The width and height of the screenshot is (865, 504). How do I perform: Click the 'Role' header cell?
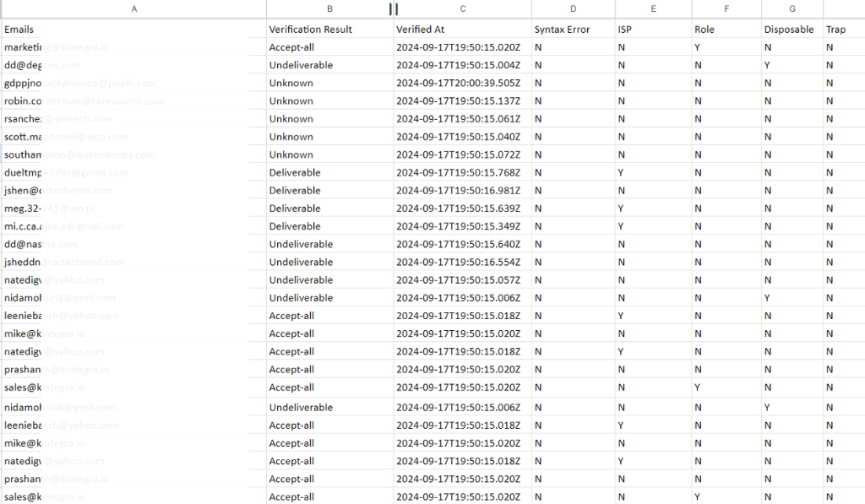click(x=726, y=30)
